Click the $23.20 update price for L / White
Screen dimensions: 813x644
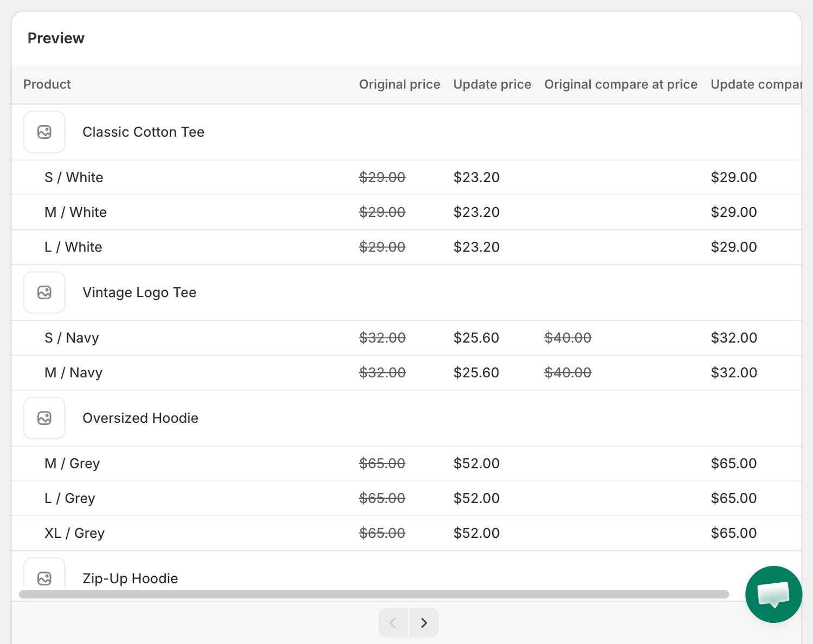click(476, 247)
